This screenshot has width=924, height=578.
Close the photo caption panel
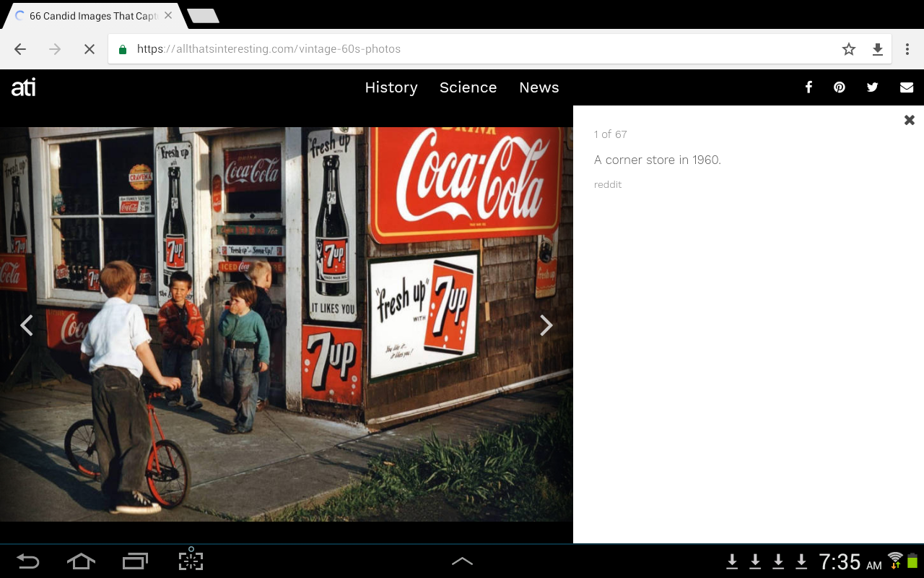pyautogui.click(x=910, y=120)
